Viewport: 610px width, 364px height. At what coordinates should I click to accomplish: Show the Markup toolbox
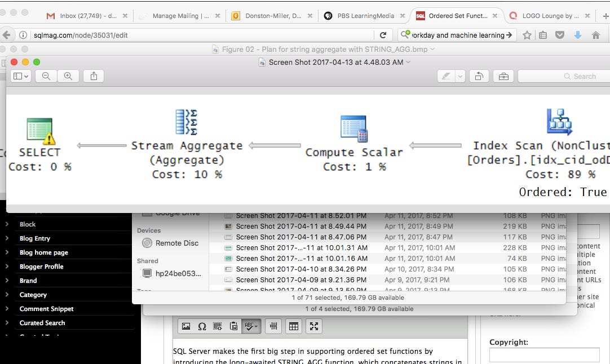coord(503,76)
